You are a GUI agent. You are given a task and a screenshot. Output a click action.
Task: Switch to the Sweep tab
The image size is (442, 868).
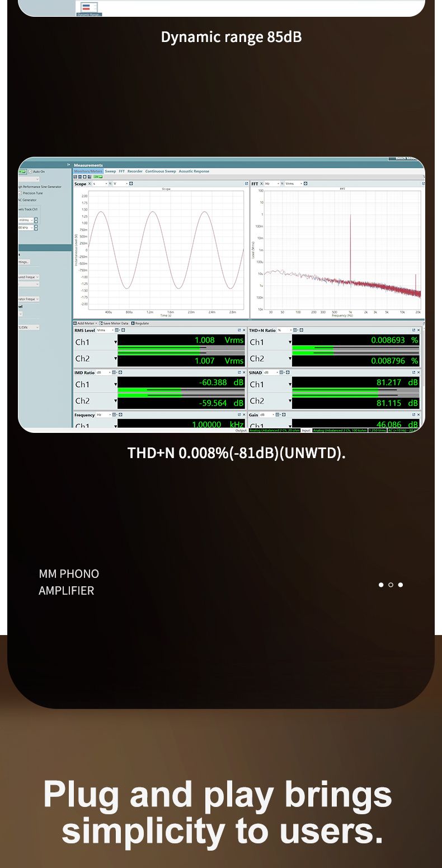[x=110, y=171]
